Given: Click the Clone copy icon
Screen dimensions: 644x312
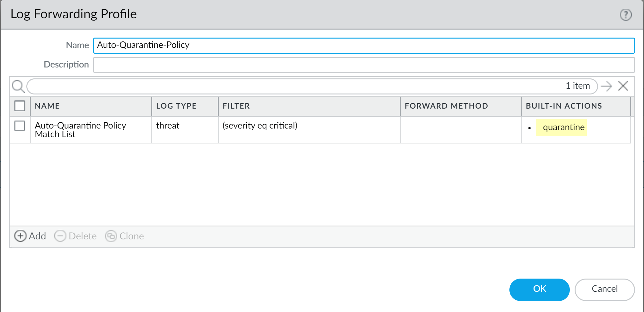Looking at the screenshot, I should [x=111, y=236].
